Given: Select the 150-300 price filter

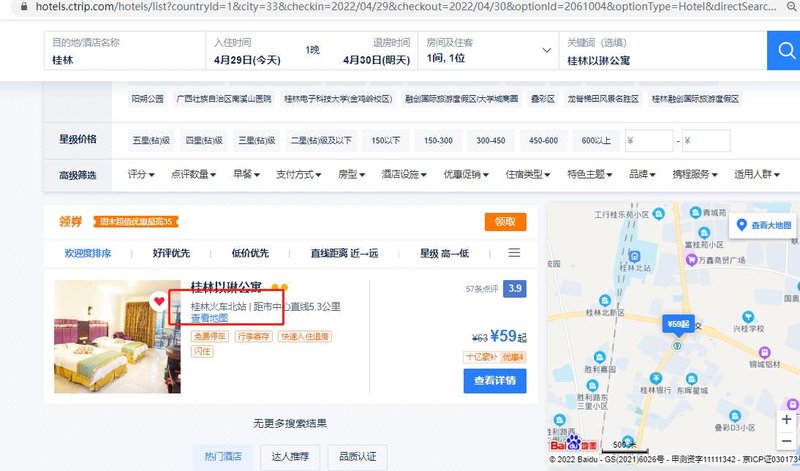Looking at the screenshot, I should pos(438,140).
